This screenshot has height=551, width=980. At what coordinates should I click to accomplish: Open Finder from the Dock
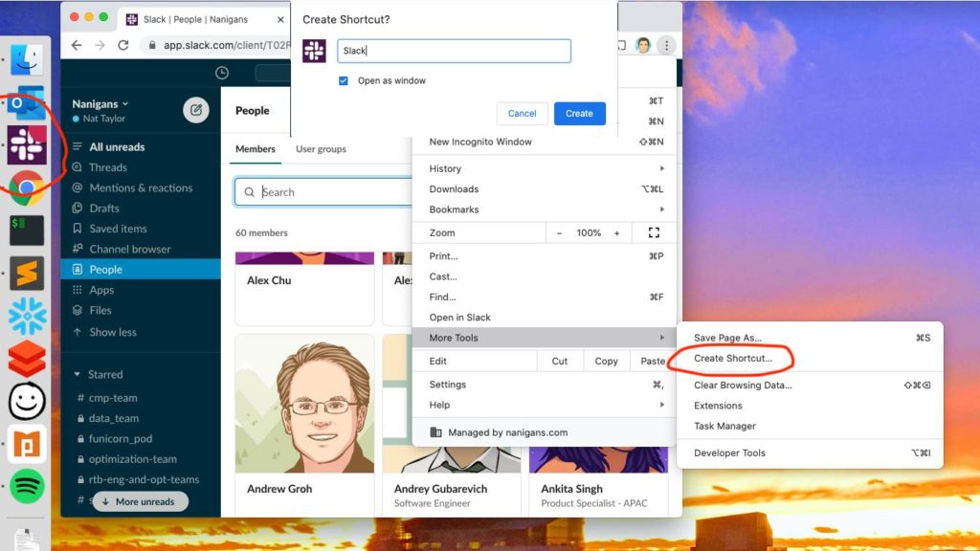point(26,60)
